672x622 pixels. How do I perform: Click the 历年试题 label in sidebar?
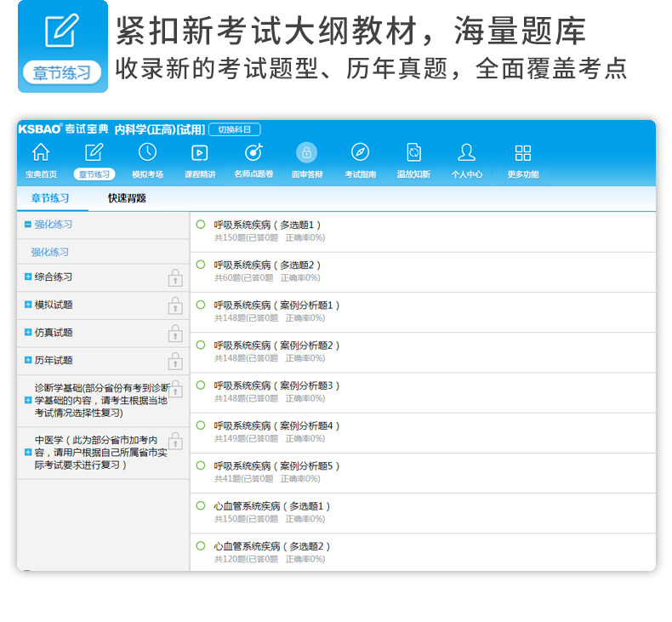54,360
